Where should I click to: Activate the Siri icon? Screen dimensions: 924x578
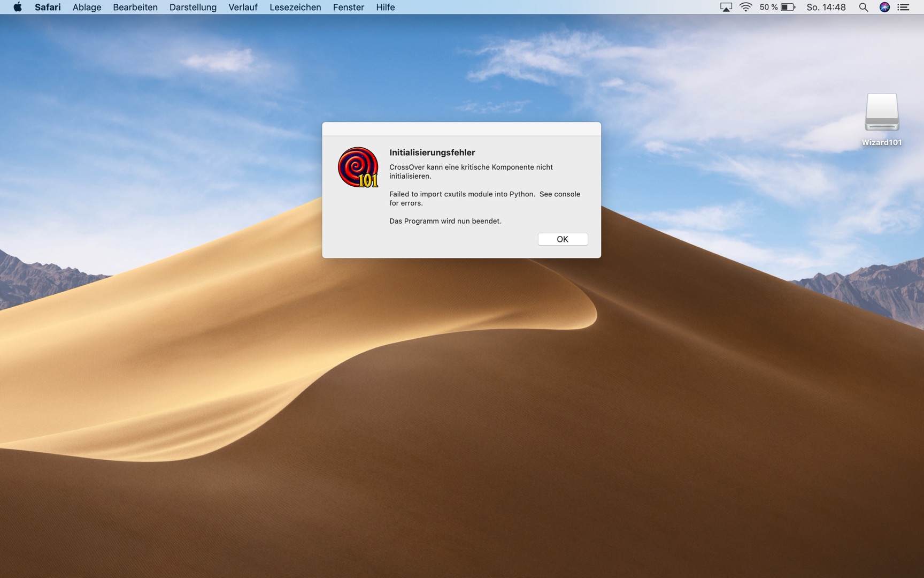coord(884,7)
